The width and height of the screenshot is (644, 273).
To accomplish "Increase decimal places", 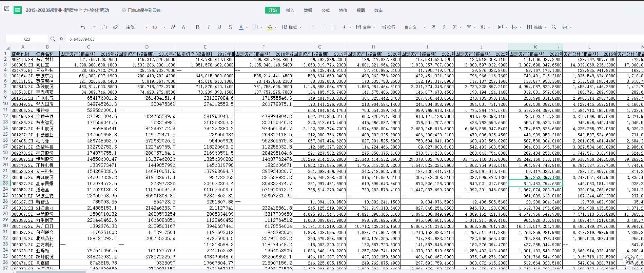I will [x=433, y=27].
